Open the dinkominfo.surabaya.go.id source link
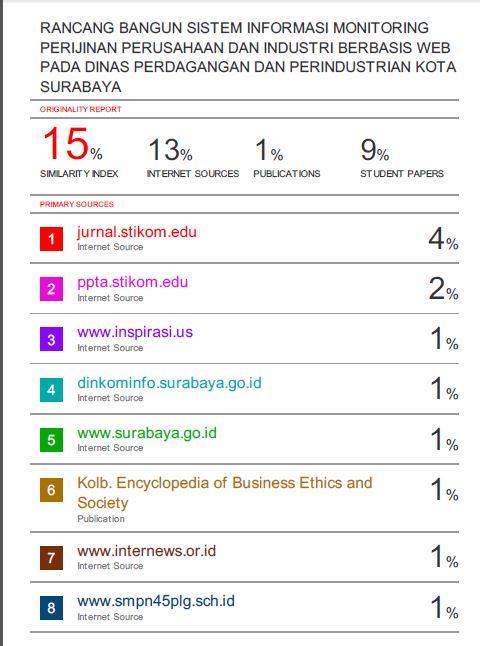 click(x=169, y=383)
